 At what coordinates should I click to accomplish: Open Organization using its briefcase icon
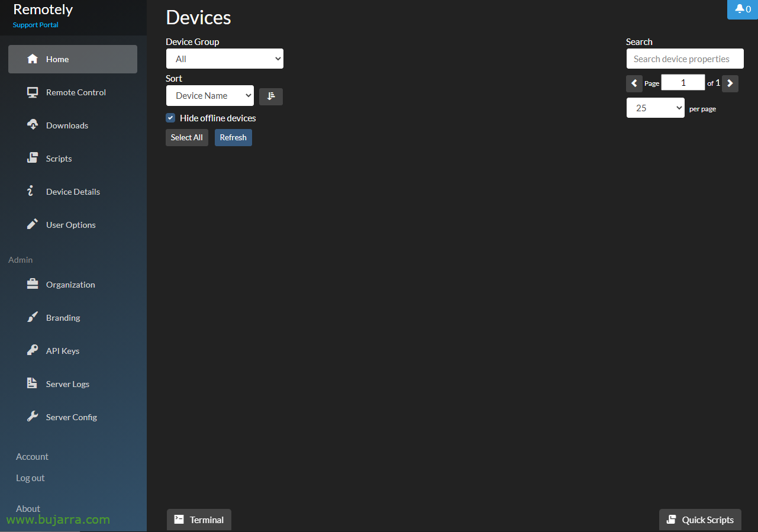33,284
